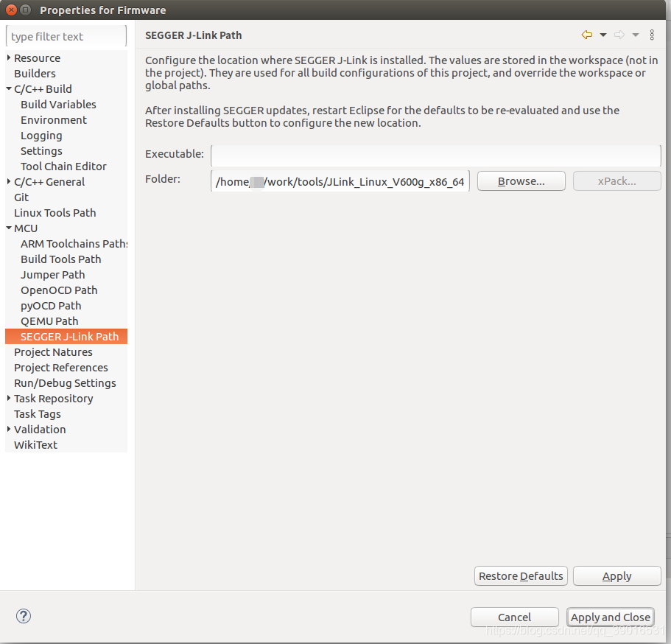
Task: Click the Browse... button
Action: [521, 181]
